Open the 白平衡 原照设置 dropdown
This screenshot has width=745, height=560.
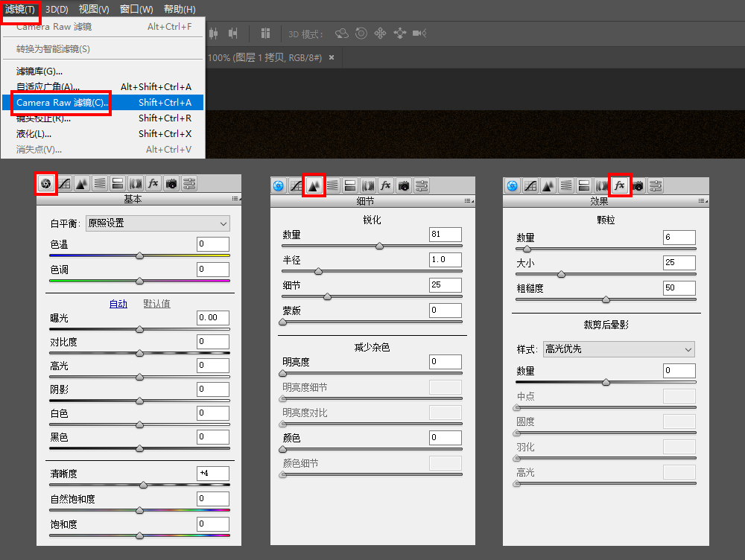pyautogui.click(x=158, y=223)
